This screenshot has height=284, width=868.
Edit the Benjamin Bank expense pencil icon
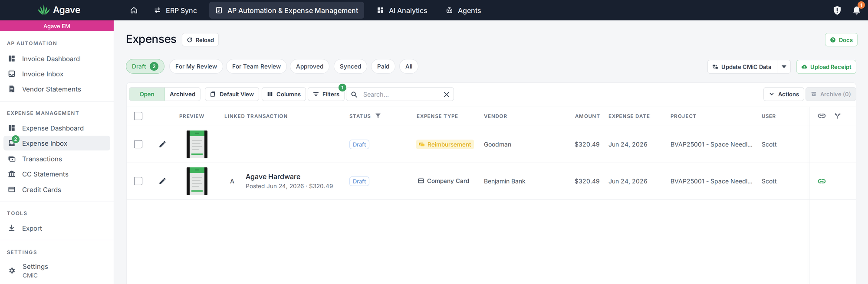tap(162, 181)
